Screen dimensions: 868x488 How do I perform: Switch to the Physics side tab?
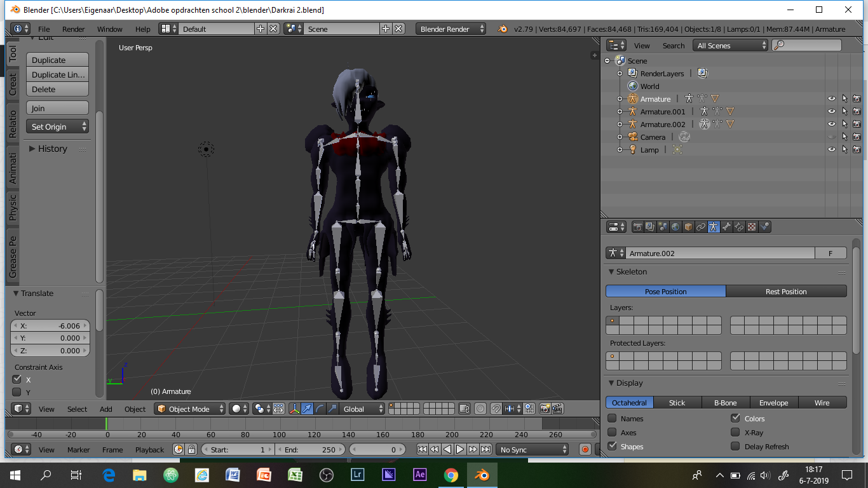coord(13,207)
